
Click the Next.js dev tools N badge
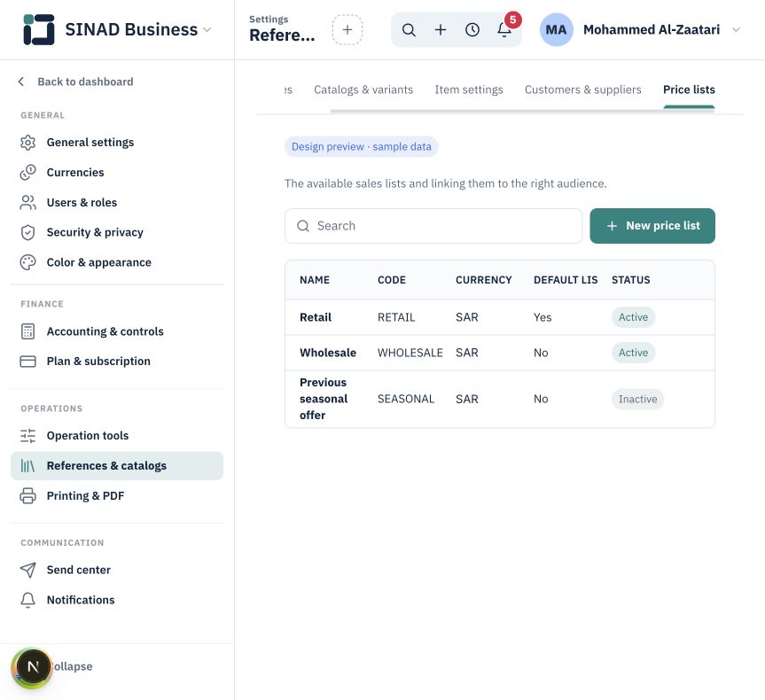point(33,667)
